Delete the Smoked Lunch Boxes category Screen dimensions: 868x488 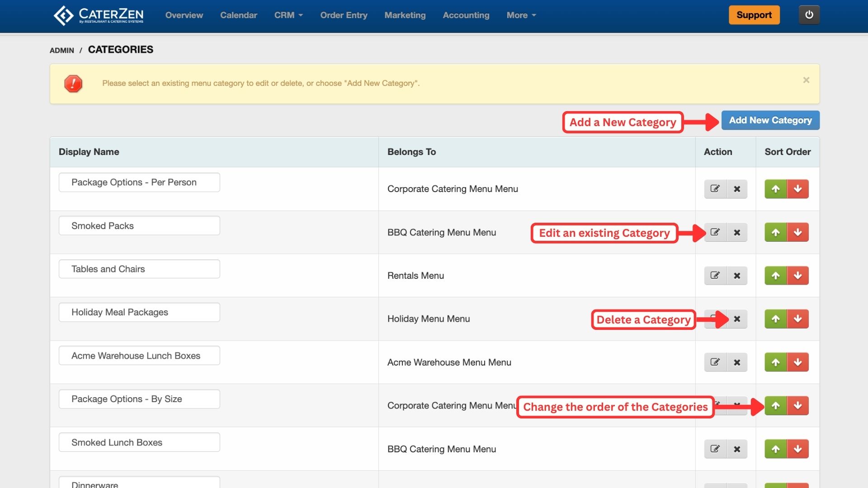coord(737,449)
